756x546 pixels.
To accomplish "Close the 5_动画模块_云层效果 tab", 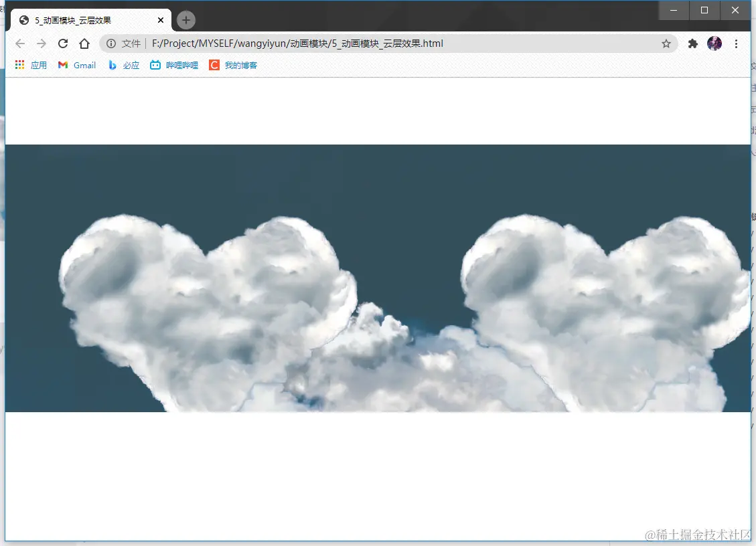I will coord(161,20).
